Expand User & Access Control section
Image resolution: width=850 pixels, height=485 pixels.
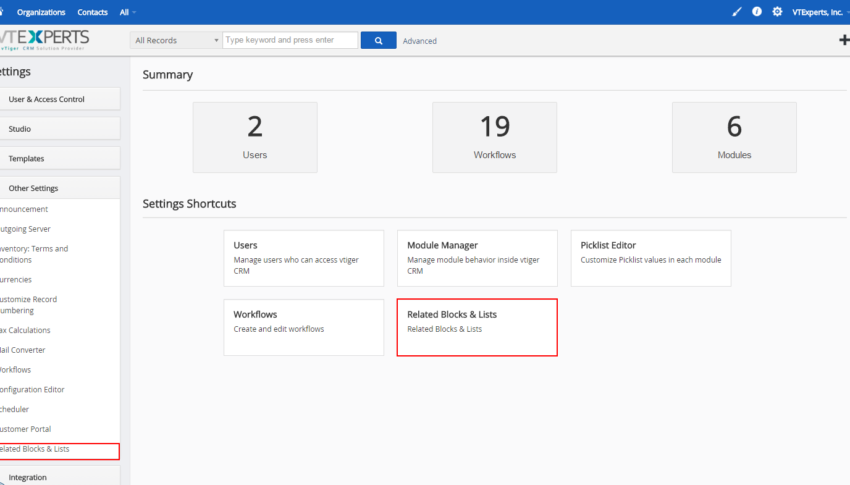click(x=60, y=99)
